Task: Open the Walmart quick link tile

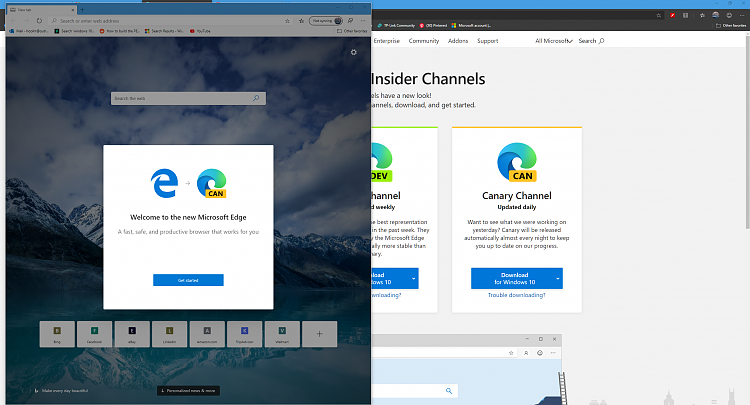Action: coord(282,334)
